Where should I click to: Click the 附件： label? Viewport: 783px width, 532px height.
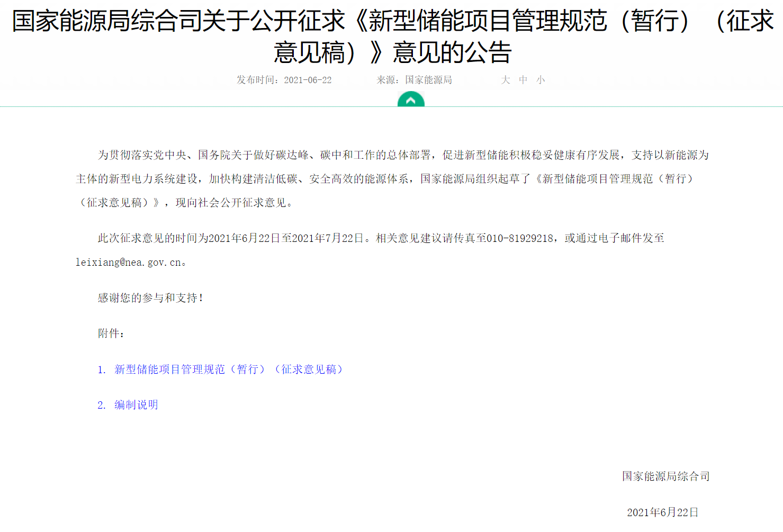point(111,333)
